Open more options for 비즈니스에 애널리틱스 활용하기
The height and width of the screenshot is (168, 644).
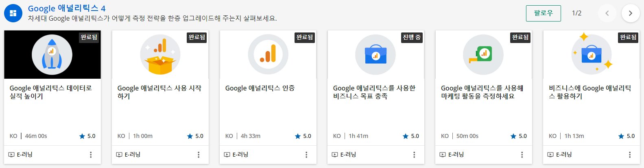(630, 155)
